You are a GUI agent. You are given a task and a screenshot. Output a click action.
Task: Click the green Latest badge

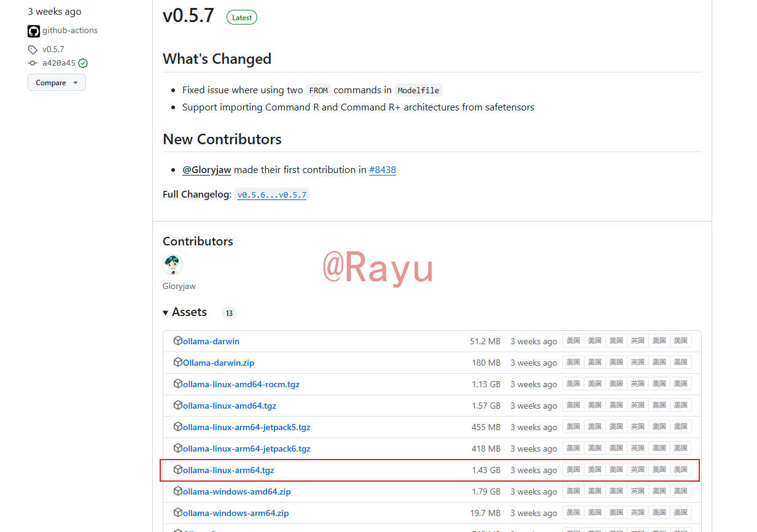242,17
